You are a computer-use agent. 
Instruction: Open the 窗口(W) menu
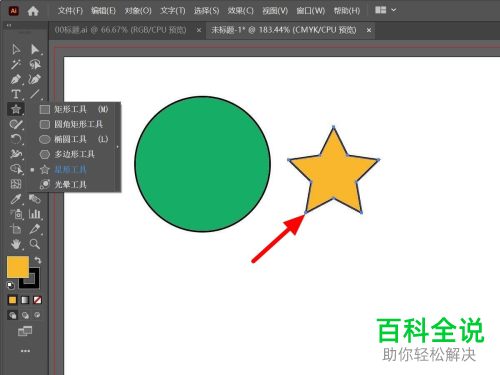(x=311, y=11)
